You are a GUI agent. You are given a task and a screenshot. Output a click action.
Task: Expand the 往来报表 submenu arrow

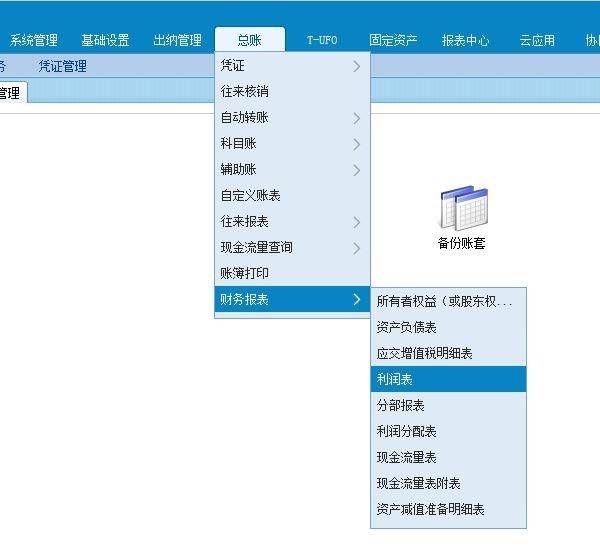click(357, 222)
